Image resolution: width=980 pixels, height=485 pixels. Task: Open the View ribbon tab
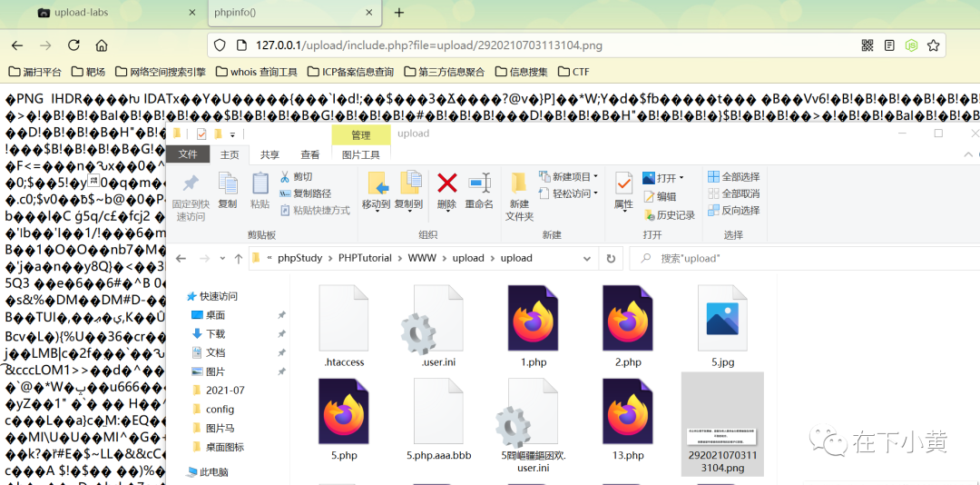click(310, 154)
